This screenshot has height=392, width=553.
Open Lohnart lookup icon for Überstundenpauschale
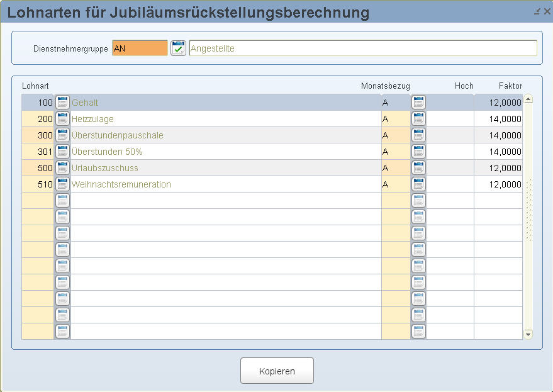click(62, 135)
